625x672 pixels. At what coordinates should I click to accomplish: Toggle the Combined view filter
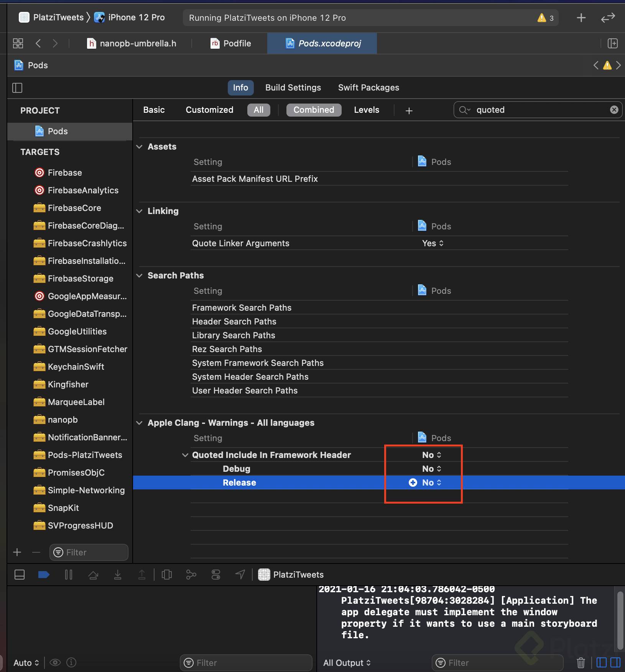coord(314,110)
